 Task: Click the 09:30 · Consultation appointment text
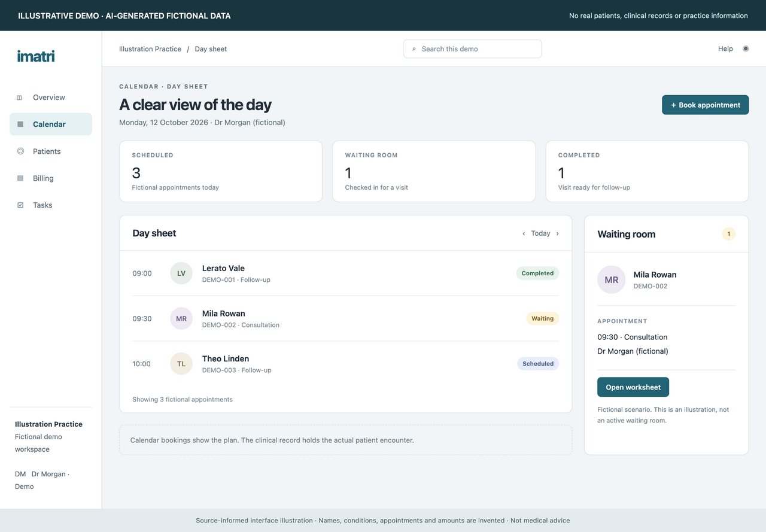coord(633,337)
